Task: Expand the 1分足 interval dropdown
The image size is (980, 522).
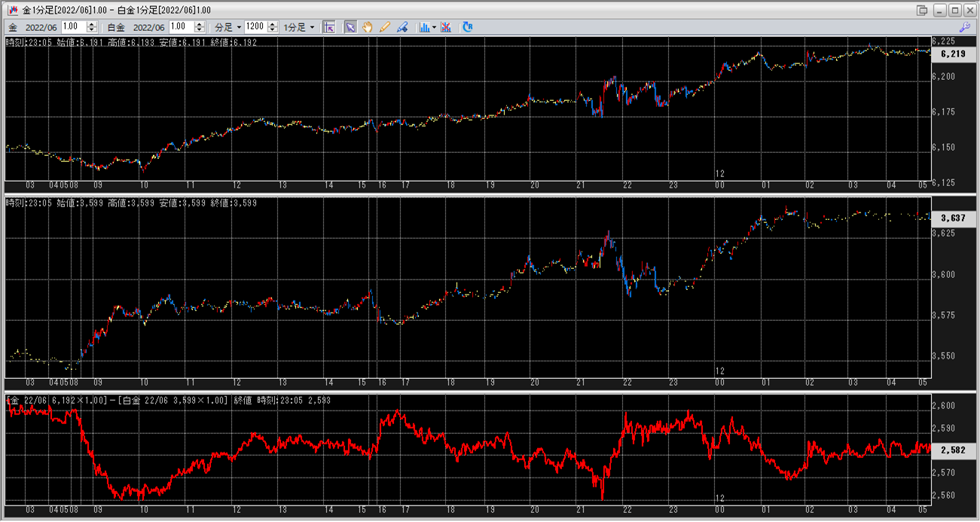Action: click(x=299, y=27)
